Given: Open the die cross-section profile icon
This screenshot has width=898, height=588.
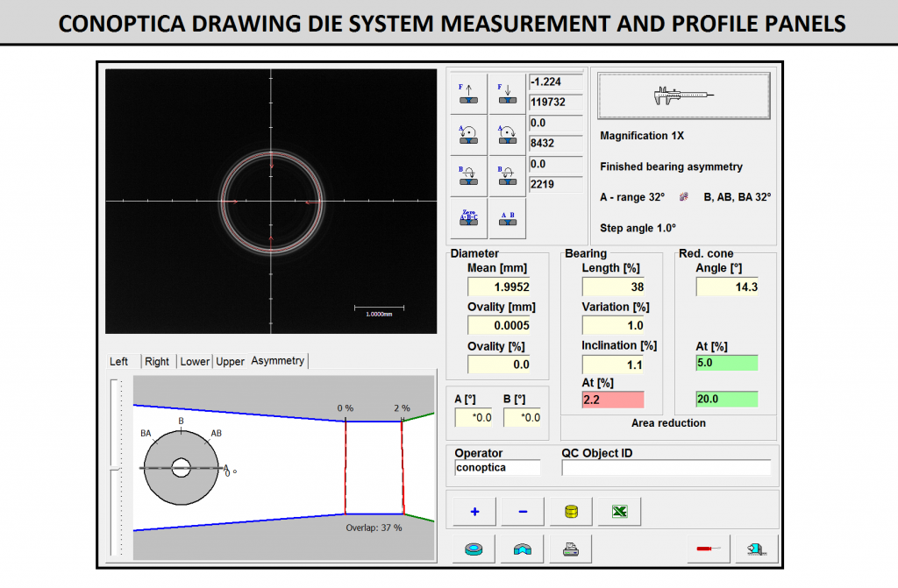Looking at the screenshot, I should 523,549.
